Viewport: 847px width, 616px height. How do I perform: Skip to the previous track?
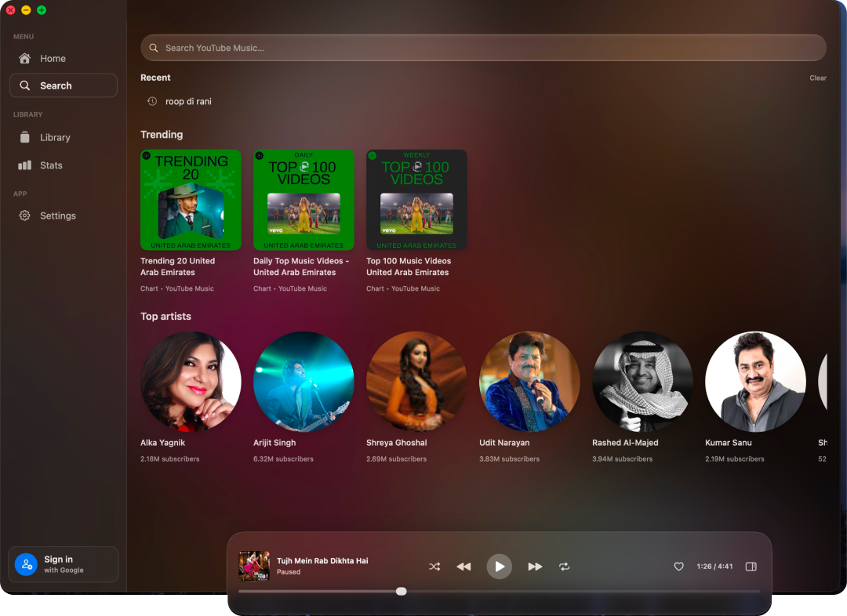pyautogui.click(x=463, y=567)
